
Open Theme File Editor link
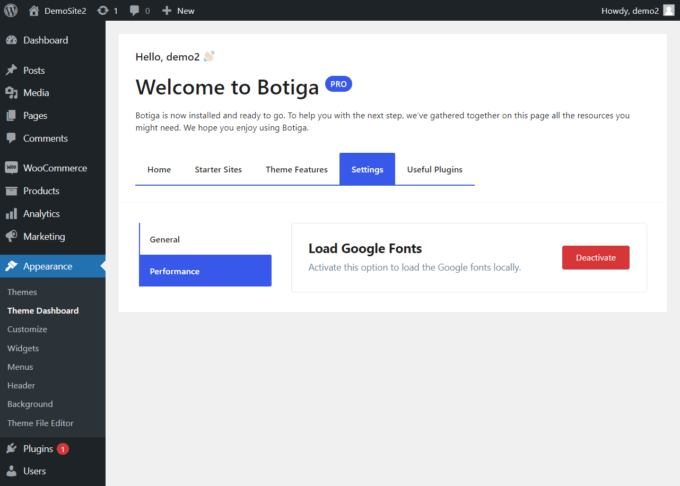coord(40,423)
